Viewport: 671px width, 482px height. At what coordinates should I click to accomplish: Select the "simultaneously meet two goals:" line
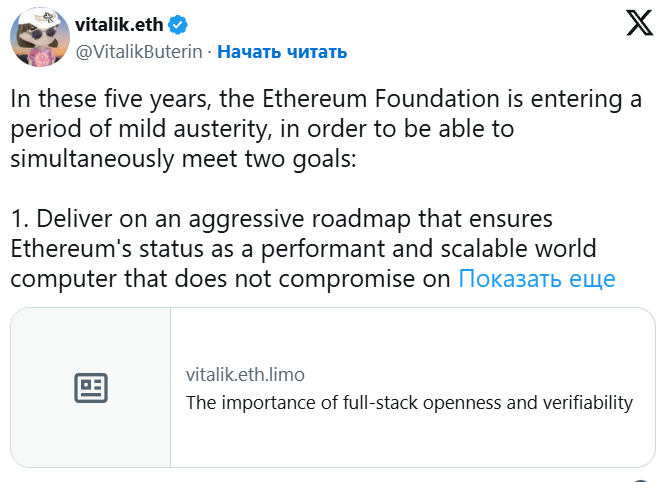pyautogui.click(x=184, y=161)
